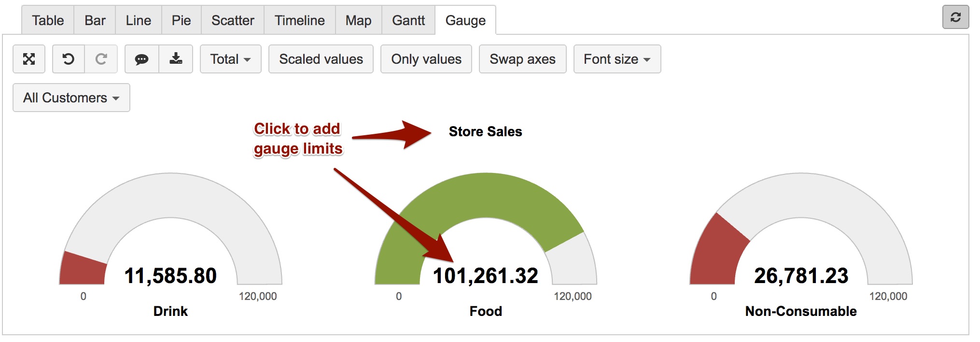Open the Total dropdown
980x342 pixels.
pos(230,59)
